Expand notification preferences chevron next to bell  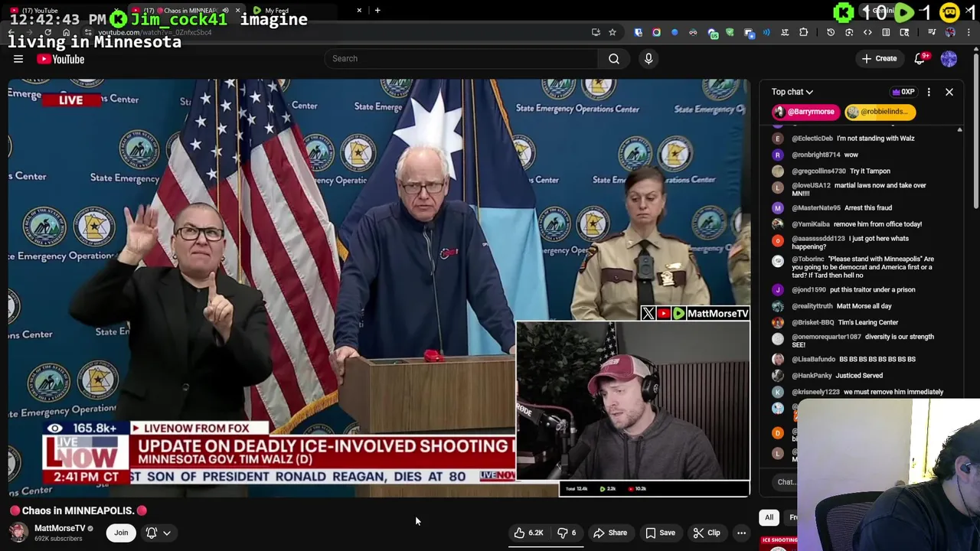click(x=167, y=533)
